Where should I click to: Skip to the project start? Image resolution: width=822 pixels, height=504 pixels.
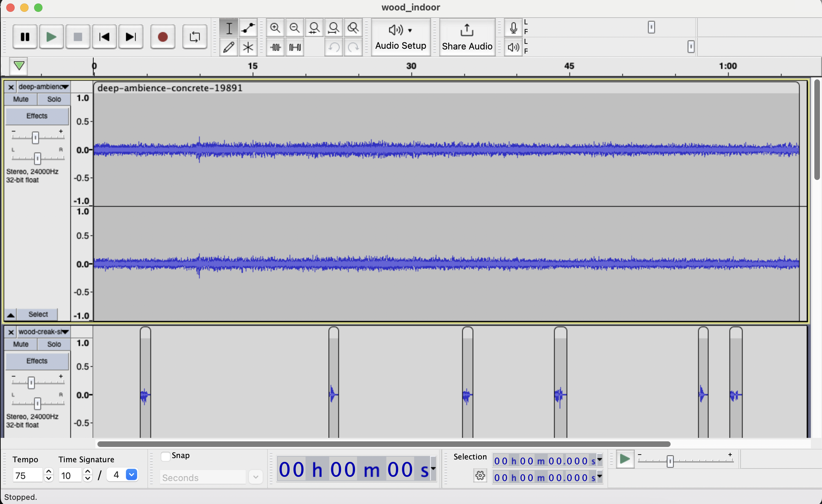104,37
